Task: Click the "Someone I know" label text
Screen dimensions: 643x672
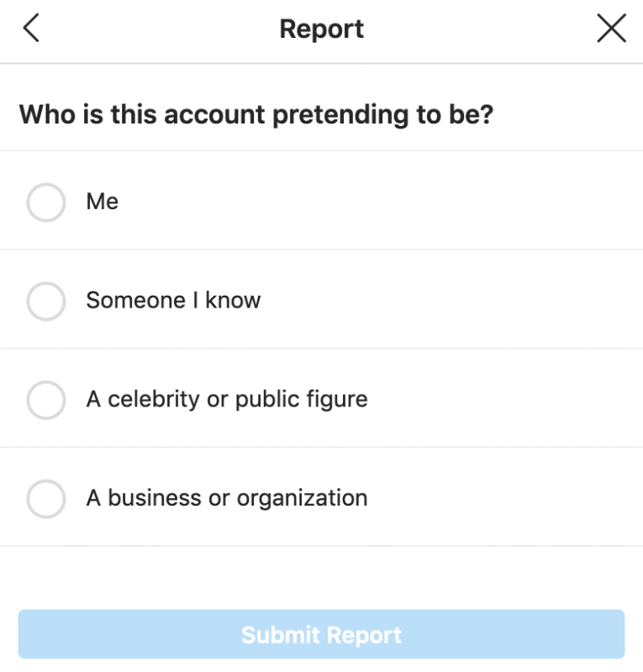Action: (173, 301)
